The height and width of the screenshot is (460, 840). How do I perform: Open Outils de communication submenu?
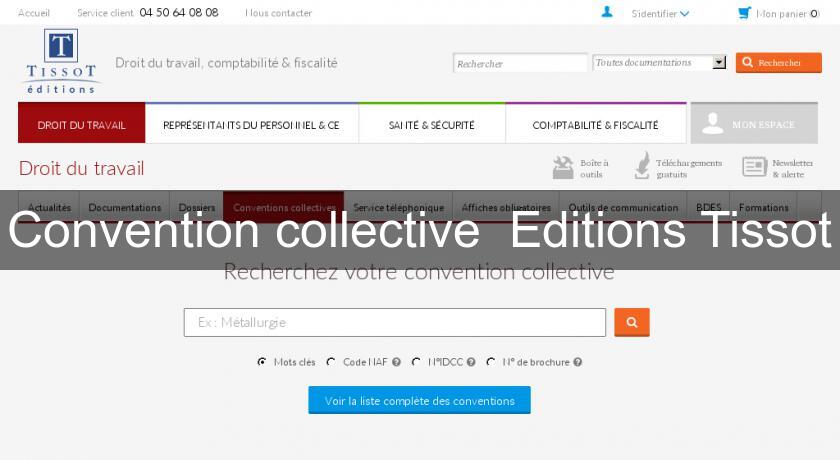tap(623, 207)
